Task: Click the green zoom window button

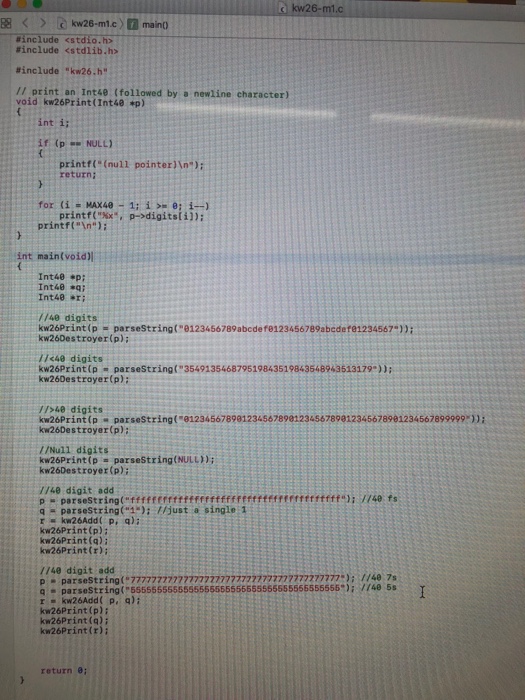Action: point(38,3)
